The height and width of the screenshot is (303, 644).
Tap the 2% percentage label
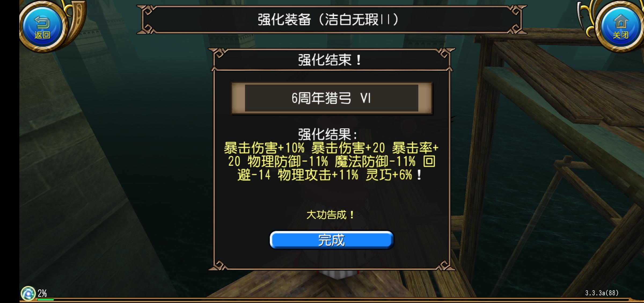coord(42,293)
